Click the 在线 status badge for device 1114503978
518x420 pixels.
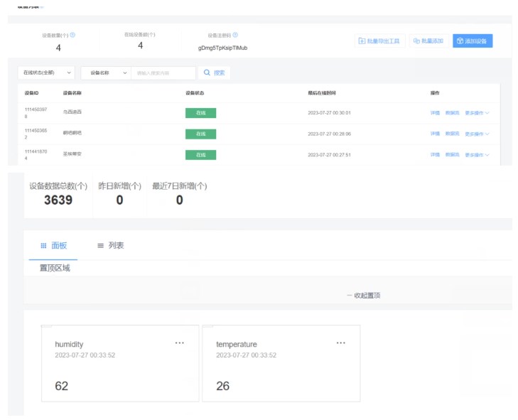point(201,113)
